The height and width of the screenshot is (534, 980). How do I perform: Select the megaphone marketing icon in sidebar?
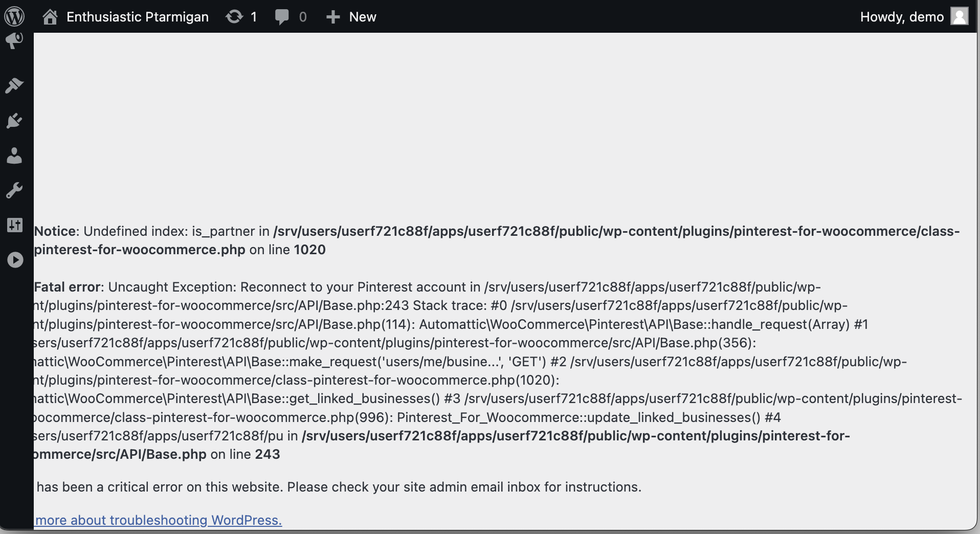15,40
